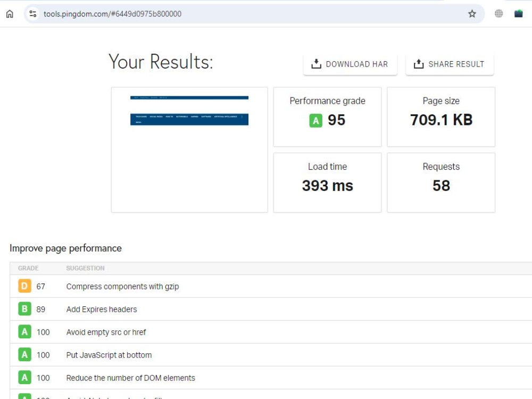Click score 100 in Avoid empty src row
Screen dimensions: 532x399
[43, 332]
